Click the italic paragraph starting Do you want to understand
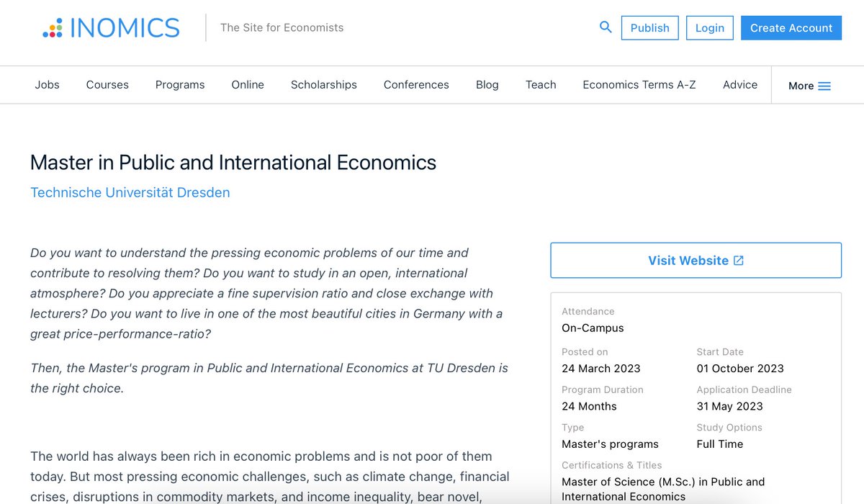The width and height of the screenshot is (864, 504). pos(266,294)
